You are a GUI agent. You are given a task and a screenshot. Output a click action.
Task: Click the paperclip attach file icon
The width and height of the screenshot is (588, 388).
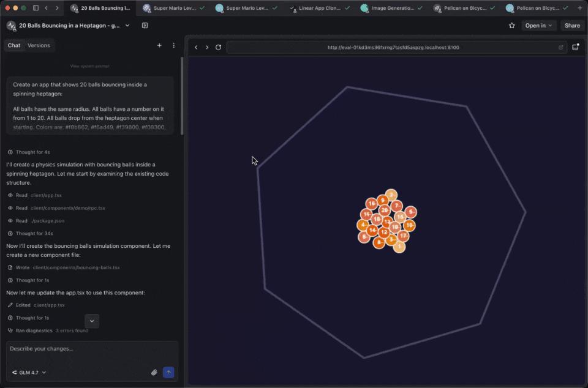pos(154,372)
